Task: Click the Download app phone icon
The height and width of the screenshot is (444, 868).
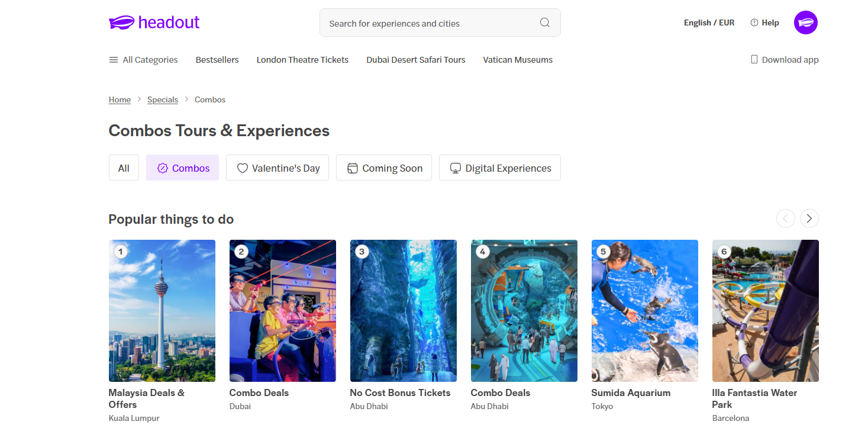Action: (754, 60)
